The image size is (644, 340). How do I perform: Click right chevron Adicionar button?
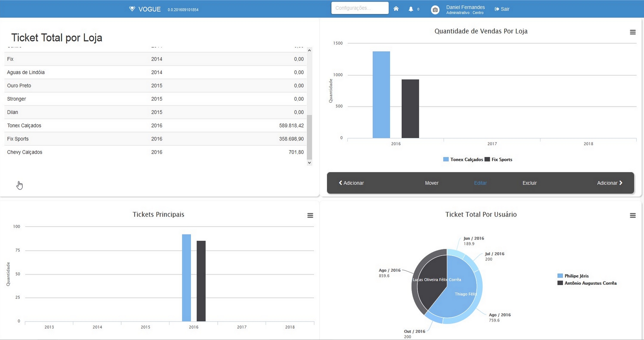point(610,183)
